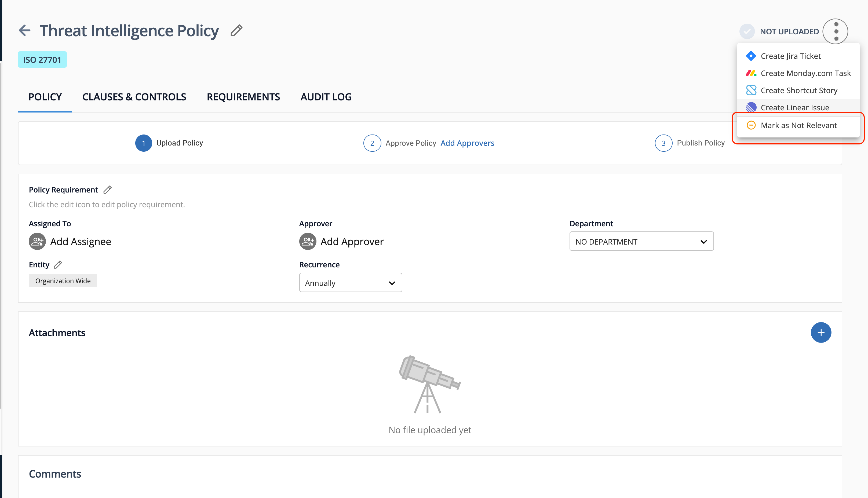
Task: Click the Organization Wide entity chip
Action: [x=63, y=281]
